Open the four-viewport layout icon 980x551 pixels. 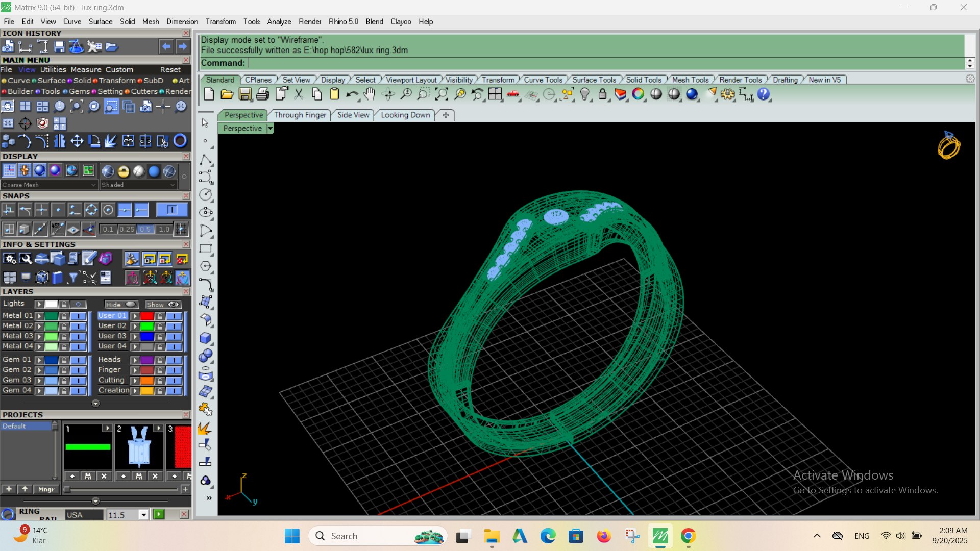point(495,94)
